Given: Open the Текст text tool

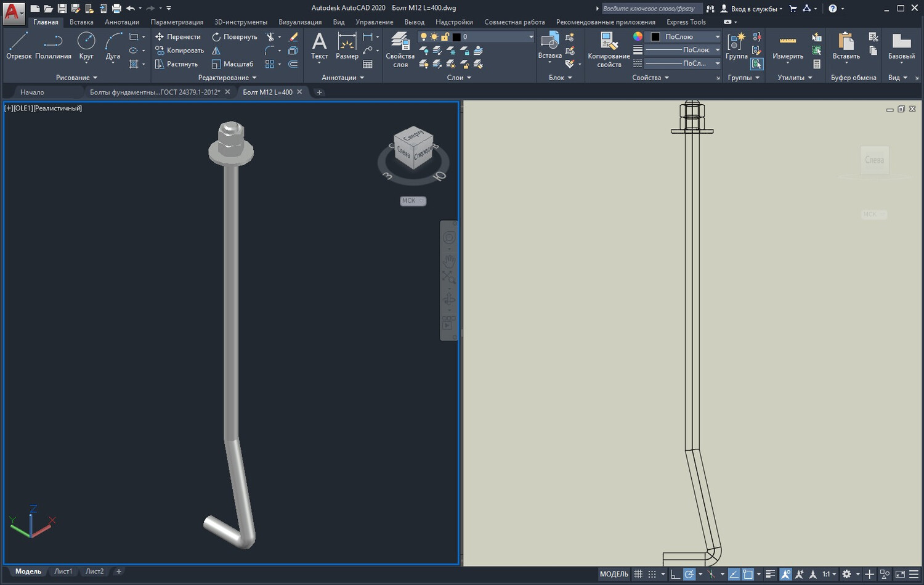Looking at the screenshot, I should point(319,46).
